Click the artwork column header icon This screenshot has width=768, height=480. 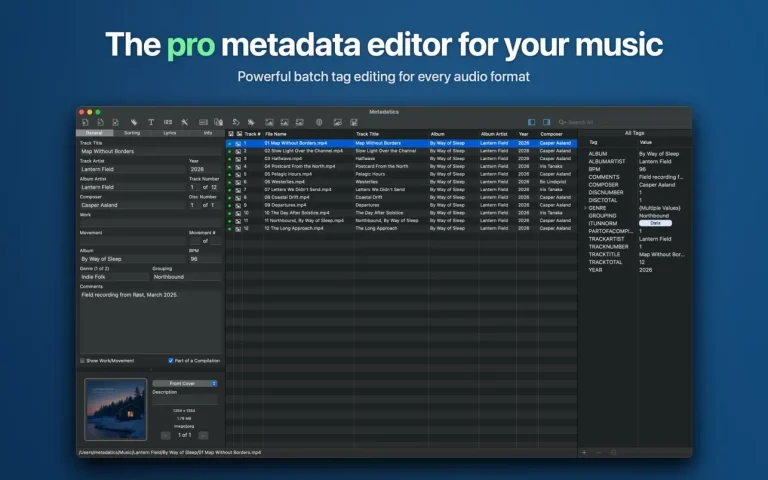pyautogui.click(x=239, y=134)
